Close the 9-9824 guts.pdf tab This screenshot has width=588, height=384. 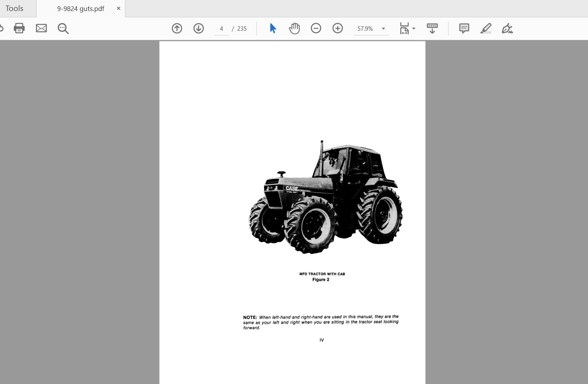(x=119, y=8)
